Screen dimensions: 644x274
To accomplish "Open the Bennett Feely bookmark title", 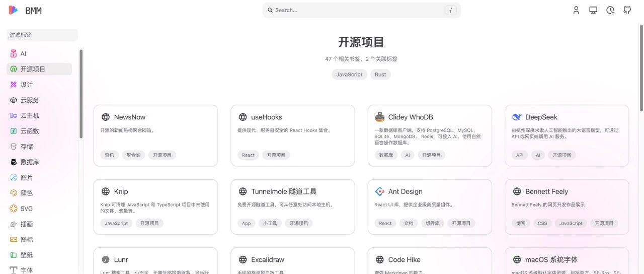I will coord(546,191).
